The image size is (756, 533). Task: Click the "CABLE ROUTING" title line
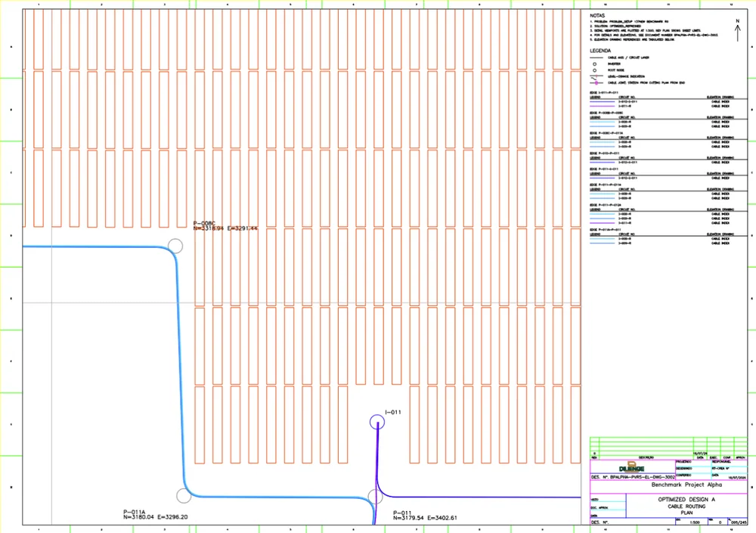tap(686, 507)
